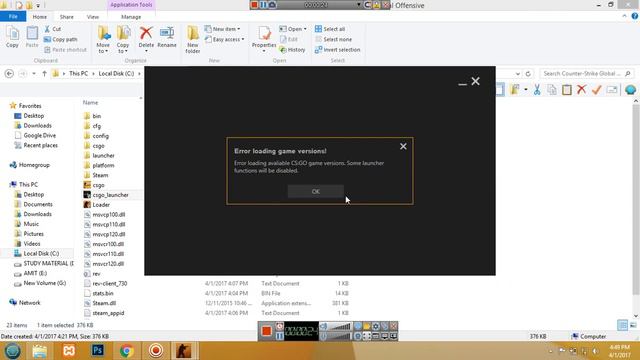This screenshot has height=360, width=640.
Task: Open the File tab
Action: (x=13, y=17)
